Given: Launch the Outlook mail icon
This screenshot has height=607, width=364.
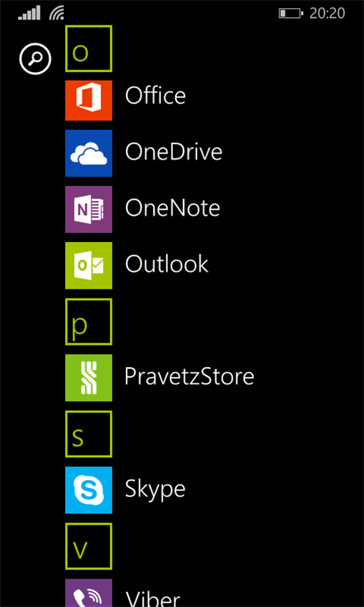Looking at the screenshot, I should [88, 265].
